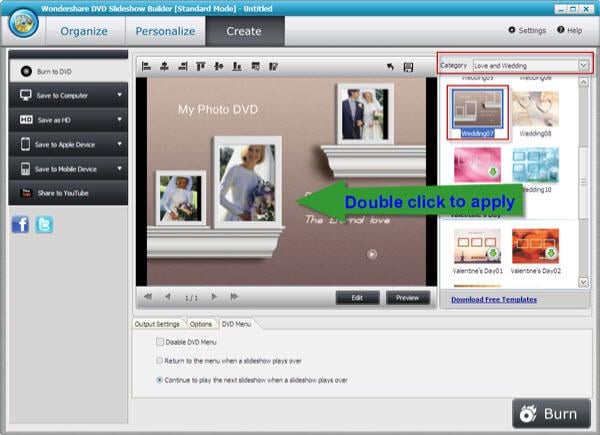Click the center horizontally alignment icon

164,67
